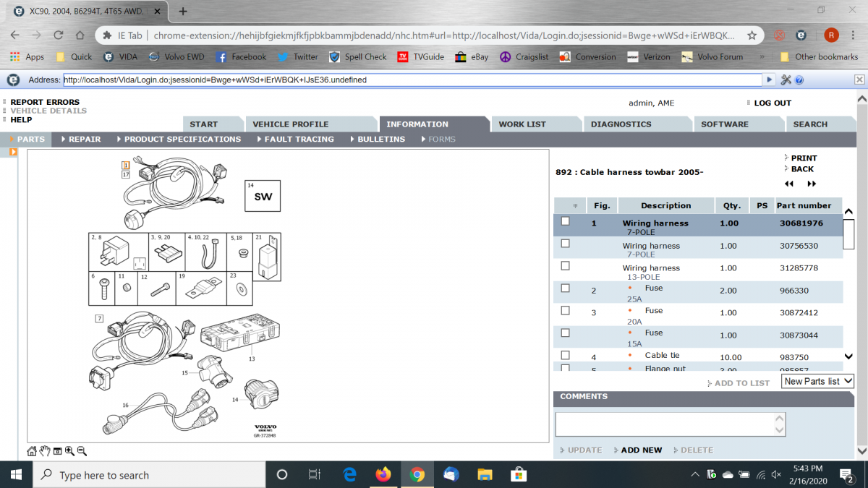Select the pan hand tool
Screen dimensions: 868x488
pyautogui.click(x=44, y=451)
